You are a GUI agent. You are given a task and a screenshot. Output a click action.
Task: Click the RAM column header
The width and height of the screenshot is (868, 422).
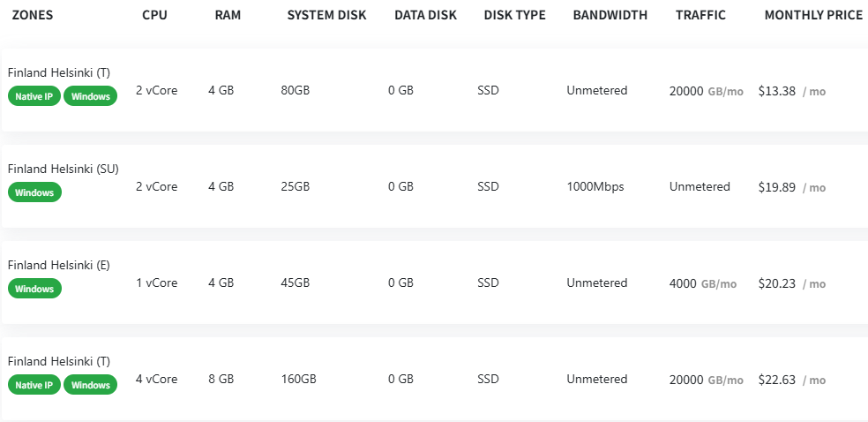[228, 15]
